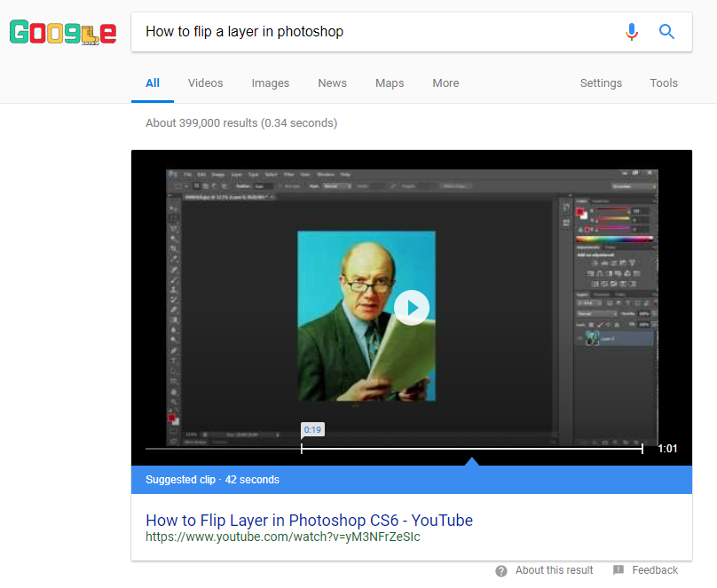Expand the More search categories menu
This screenshot has width=717, height=588.
pos(445,83)
